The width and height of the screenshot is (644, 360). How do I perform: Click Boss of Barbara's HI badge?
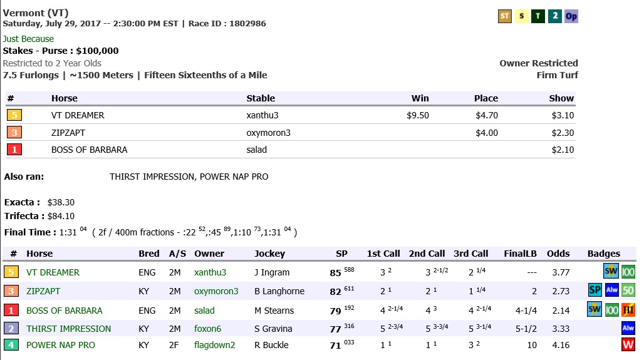point(628,310)
